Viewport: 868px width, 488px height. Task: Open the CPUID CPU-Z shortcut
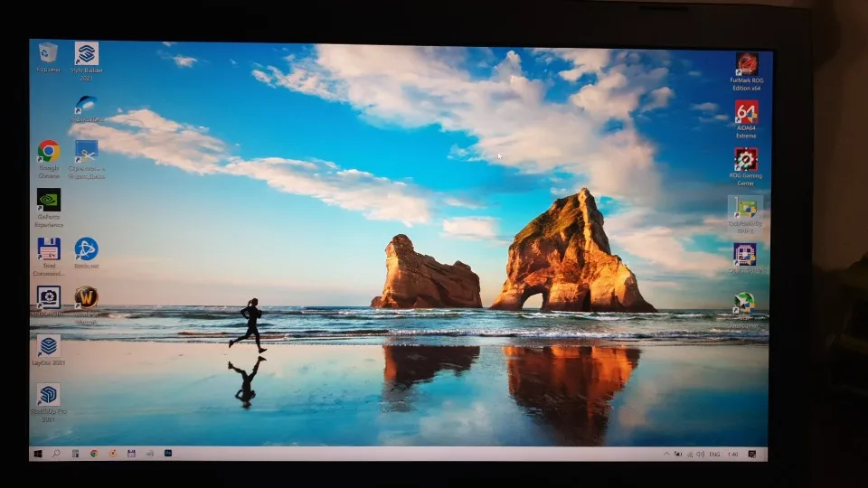pyautogui.click(x=746, y=258)
